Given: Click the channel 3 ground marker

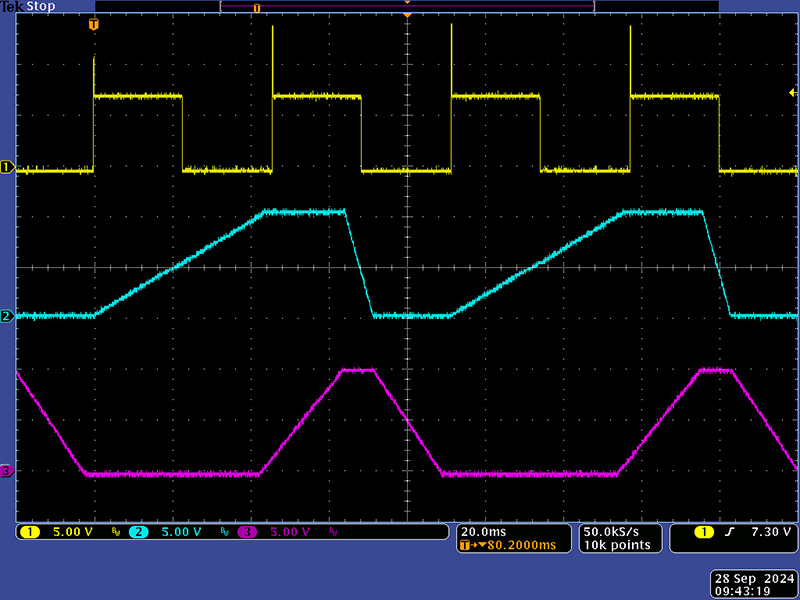Looking at the screenshot, I should [6, 470].
